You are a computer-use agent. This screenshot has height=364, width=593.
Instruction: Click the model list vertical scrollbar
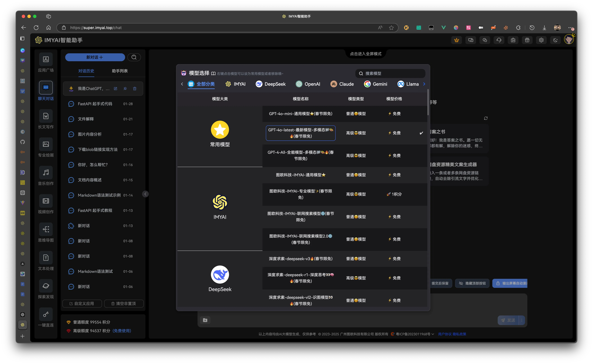coord(428,102)
